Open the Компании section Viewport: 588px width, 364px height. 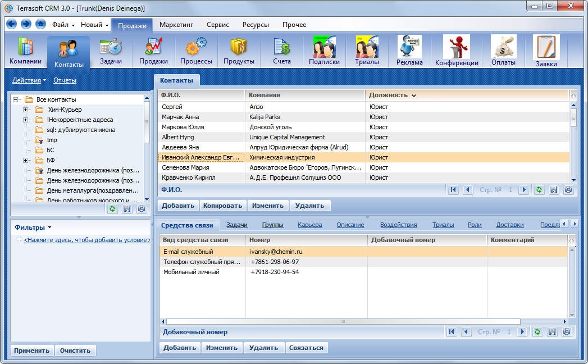click(x=25, y=51)
